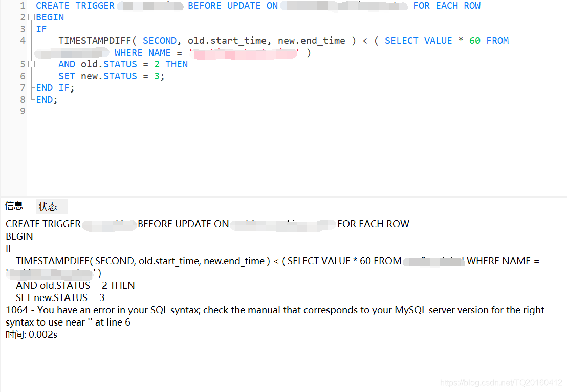Viewport: 567px width, 392px height.
Task: Select line number 1 in gutter
Action: point(23,6)
